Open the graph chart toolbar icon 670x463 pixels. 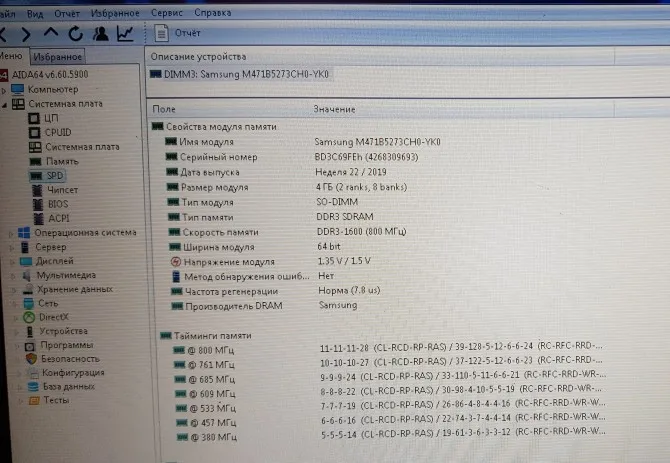click(x=125, y=34)
